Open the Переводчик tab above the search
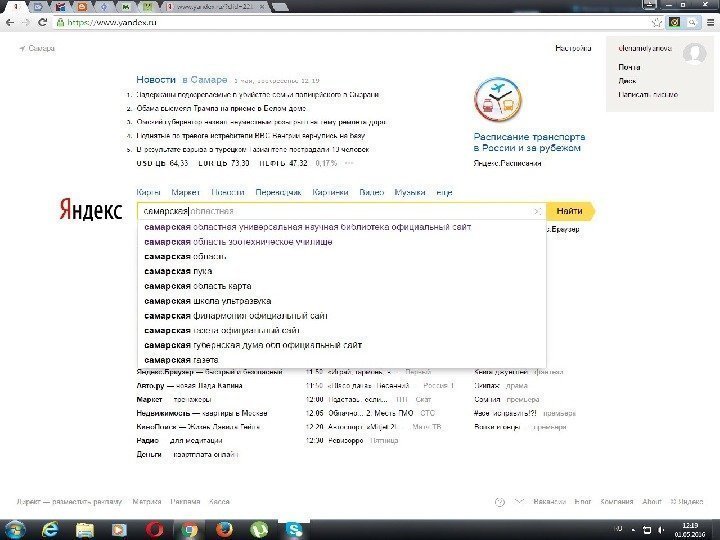The height and width of the screenshot is (540, 720). point(278,192)
